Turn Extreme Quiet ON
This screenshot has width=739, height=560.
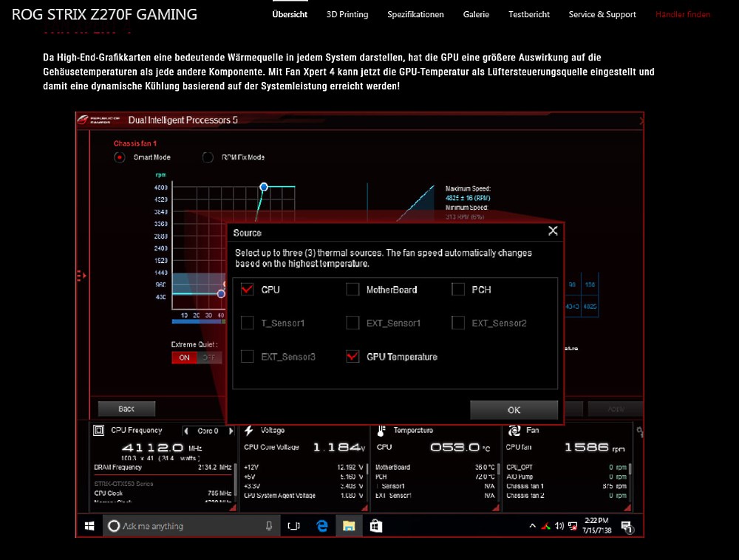[x=184, y=358]
